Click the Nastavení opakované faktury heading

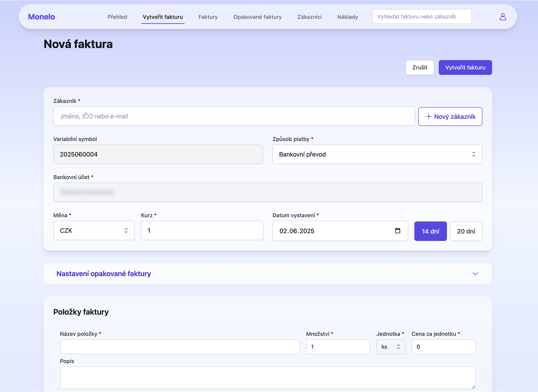[104, 274]
